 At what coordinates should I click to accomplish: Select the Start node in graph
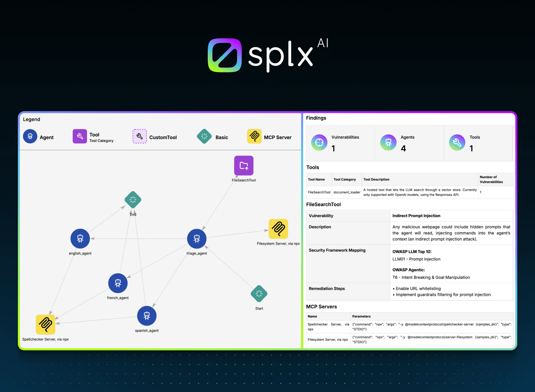click(x=259, y=294)
